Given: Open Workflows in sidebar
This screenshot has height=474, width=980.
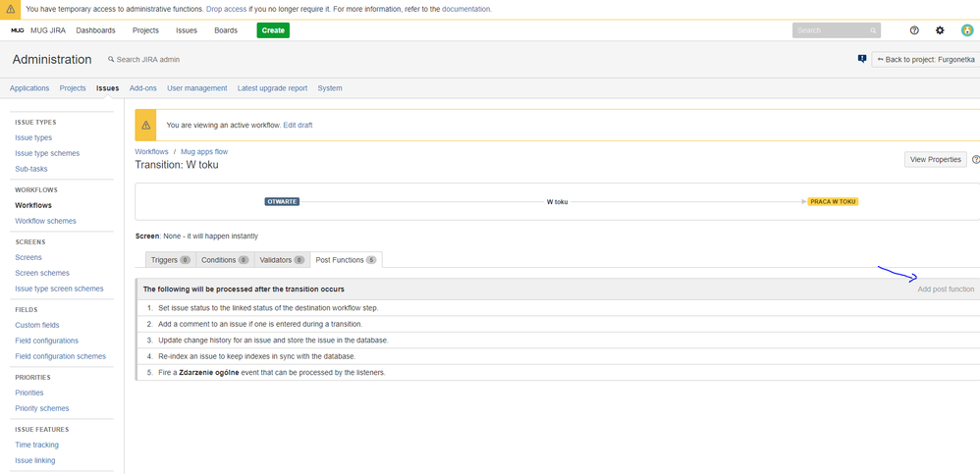Looking at the screenshot, I should click(33, 205).
